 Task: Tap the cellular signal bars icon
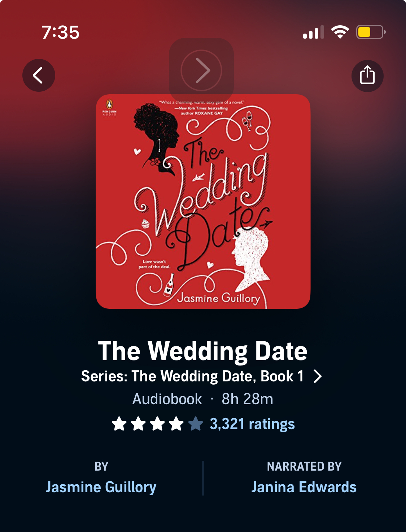tap(313, 32)
